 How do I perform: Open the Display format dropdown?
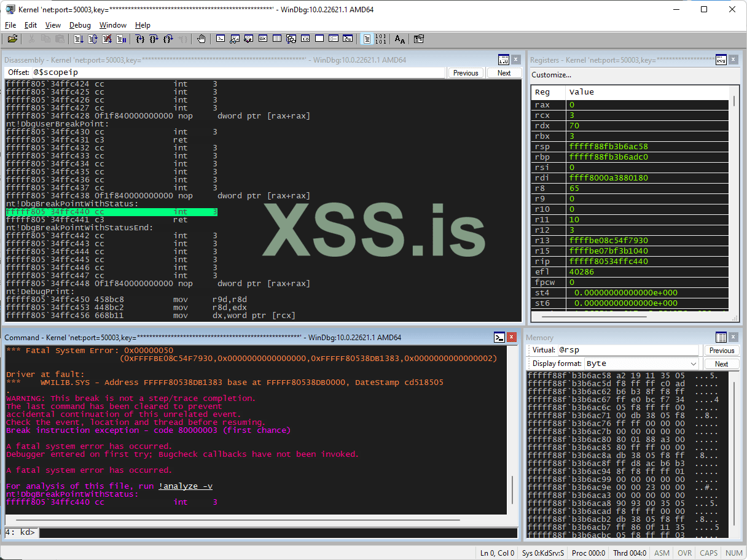point(641,364)
